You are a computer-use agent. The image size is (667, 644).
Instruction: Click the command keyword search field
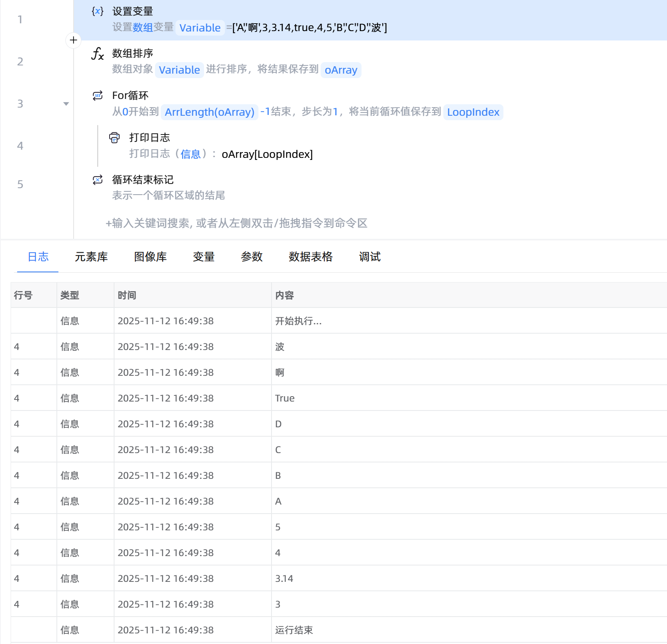[x=236, y=223]
